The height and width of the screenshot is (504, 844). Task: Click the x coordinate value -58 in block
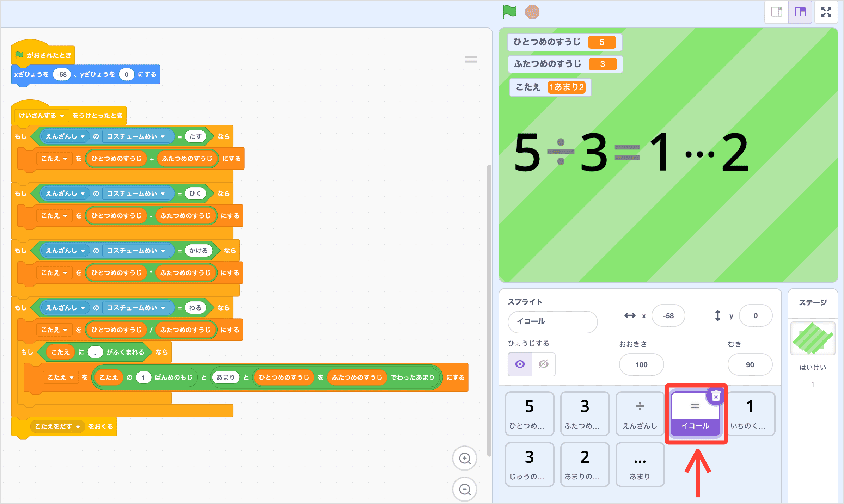point(62,75)
